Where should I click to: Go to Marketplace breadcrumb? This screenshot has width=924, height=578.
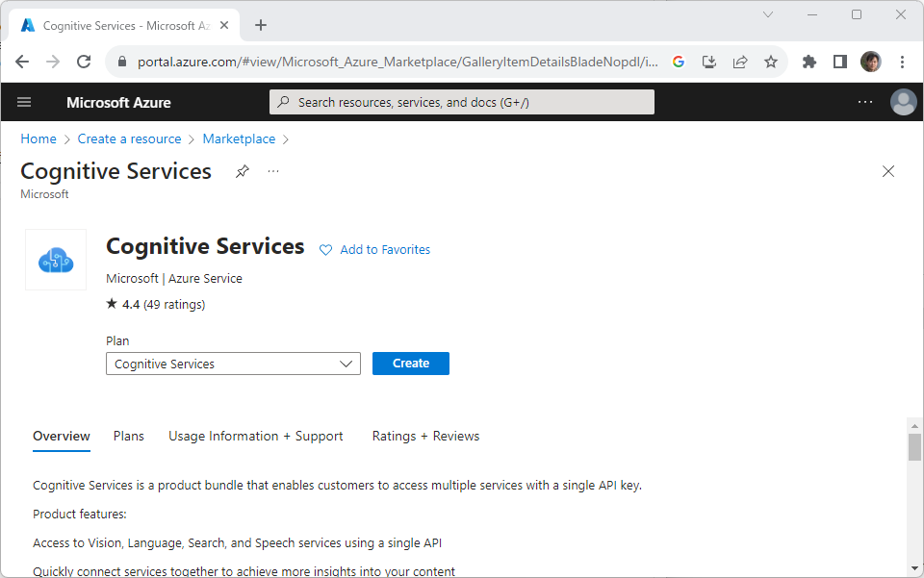coord(239,138)
